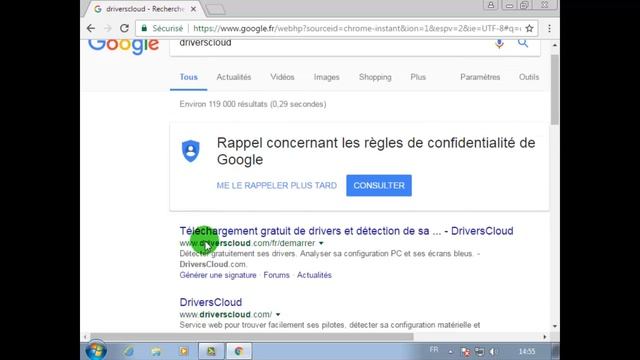Viewport: 640px width, 360px height.
Task: Click the green padlock Sécurisé icon
Action: (x=144, y=28)
